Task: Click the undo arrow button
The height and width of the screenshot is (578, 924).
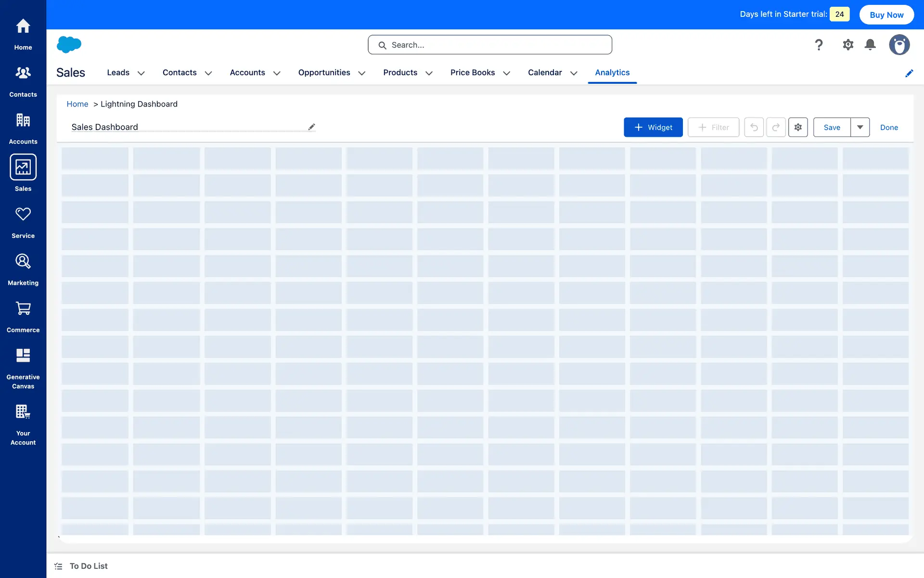Action: pos(754,127)
